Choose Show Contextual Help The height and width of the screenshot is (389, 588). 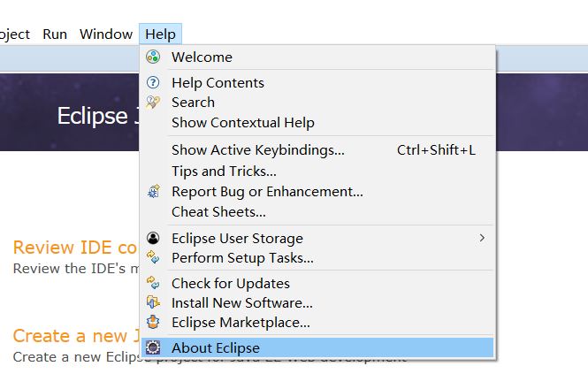[x=317, y=123]
